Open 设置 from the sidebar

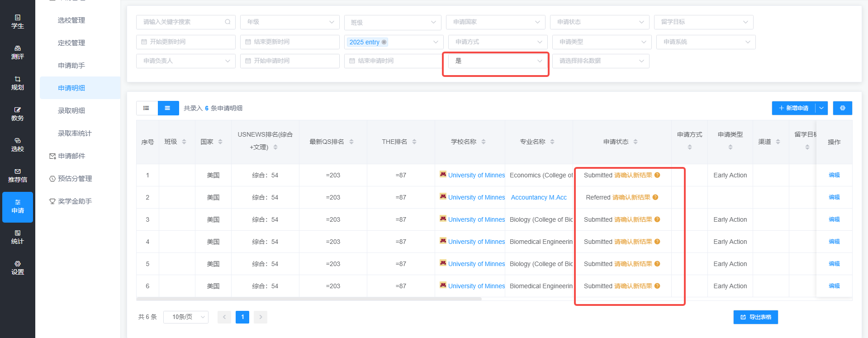coord(18,268)
